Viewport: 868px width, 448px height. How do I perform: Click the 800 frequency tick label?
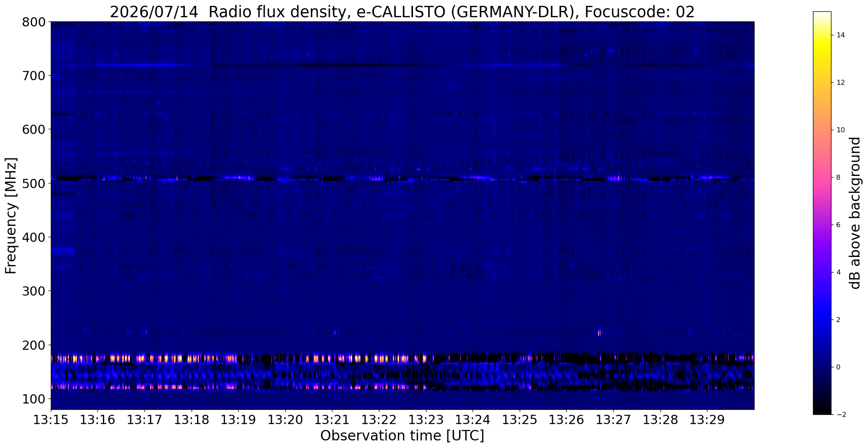[34, 22]
